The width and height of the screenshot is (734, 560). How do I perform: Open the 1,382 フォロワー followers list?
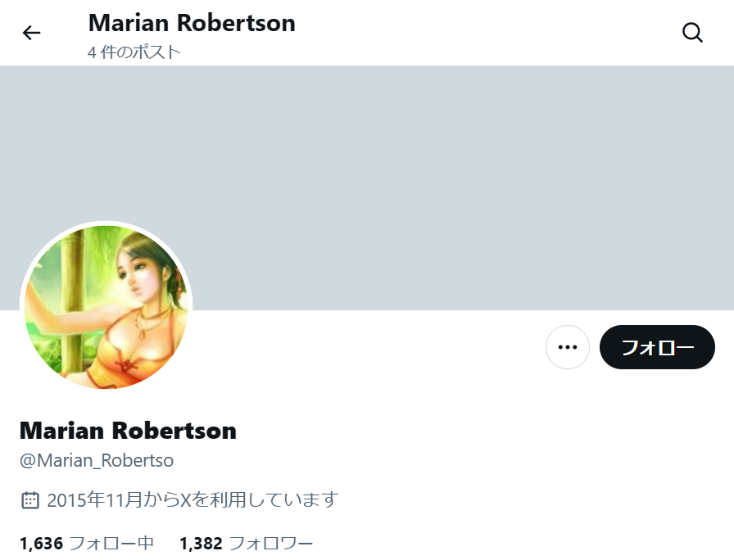(x=247, y=543)
